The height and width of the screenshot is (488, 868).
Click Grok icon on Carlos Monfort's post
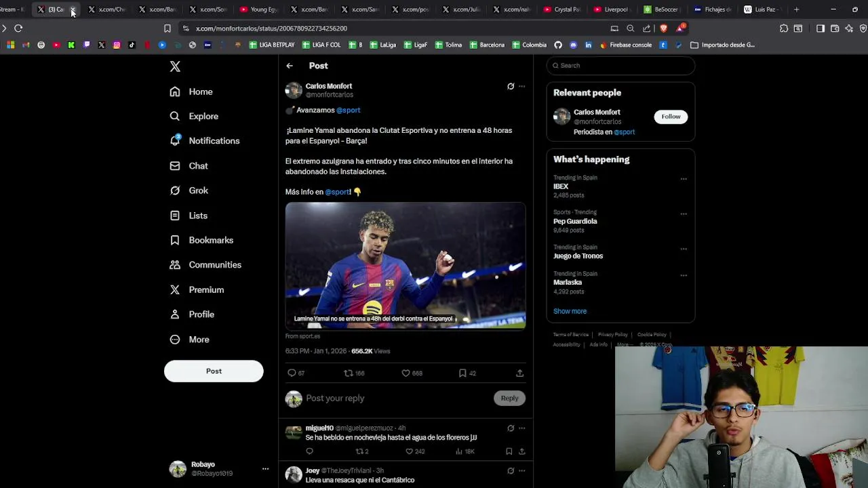coord(511,86)
